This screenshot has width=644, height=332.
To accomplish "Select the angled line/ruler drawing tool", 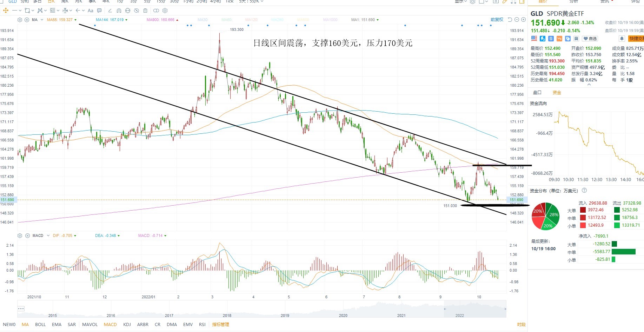I will point(110,11).
